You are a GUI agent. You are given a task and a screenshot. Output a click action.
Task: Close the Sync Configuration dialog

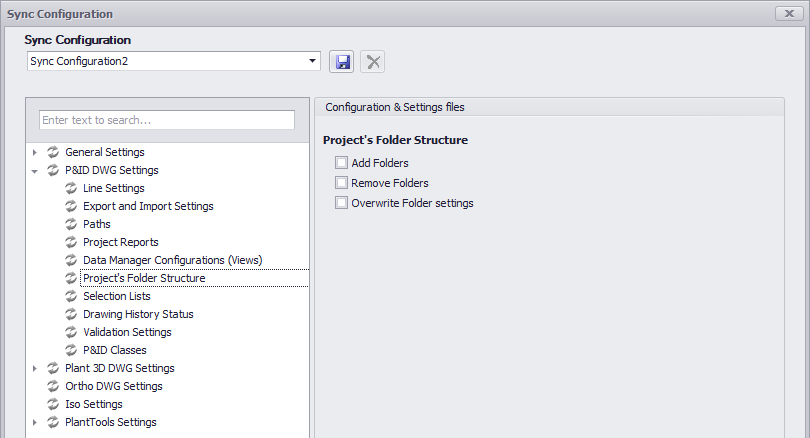789,14
